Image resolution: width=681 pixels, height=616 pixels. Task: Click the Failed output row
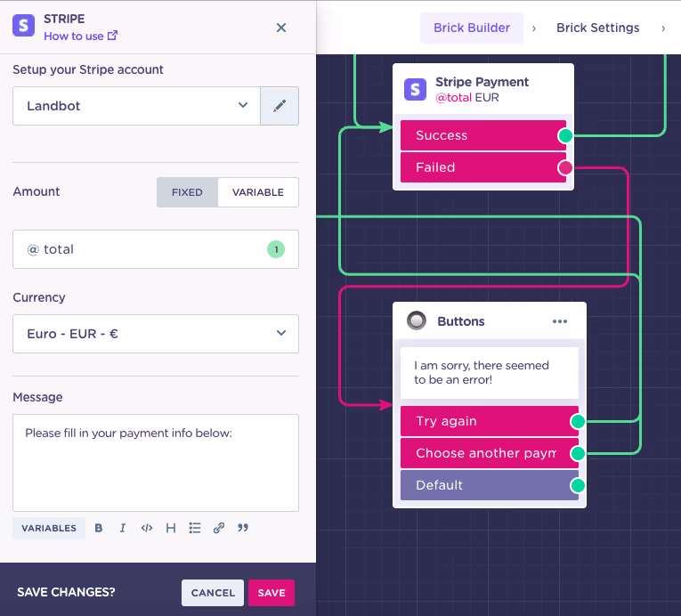point(483,167)
